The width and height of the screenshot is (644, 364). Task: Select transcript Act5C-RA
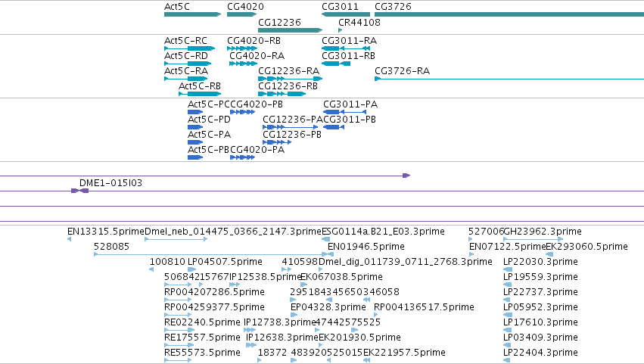tap(186, 79)
